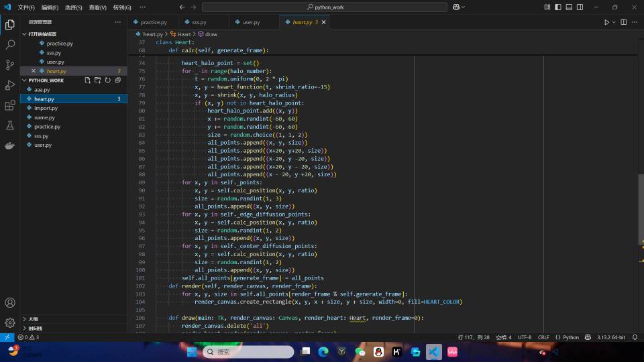
Task: Run the Python file with play button
Action: click(x=606, y=22)
